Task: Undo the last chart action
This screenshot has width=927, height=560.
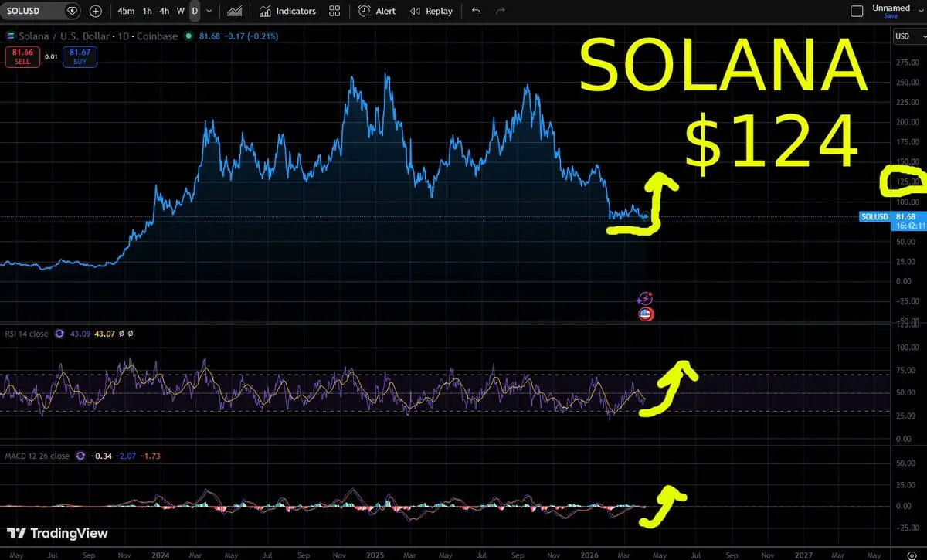Action: tap(476, 11)
